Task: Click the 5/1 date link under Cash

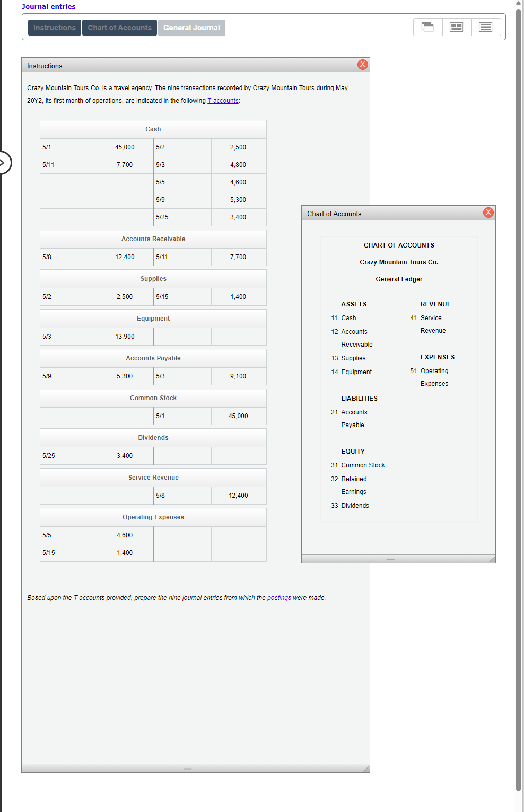Action: pos(46,147)
